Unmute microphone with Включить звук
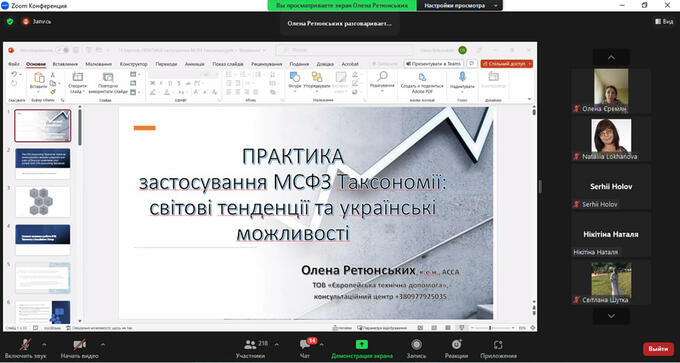This screenshot has height=363, width=680. point(26,349)
